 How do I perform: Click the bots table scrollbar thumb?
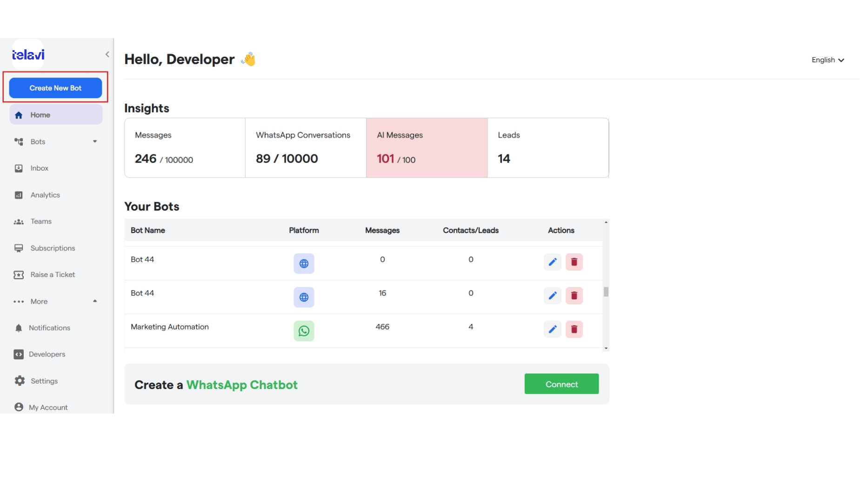click(606, 292)
